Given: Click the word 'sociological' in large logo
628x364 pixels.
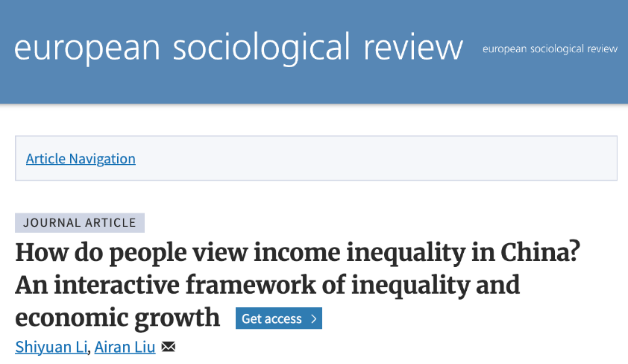Looking at the screenshot, I should 261,48.
